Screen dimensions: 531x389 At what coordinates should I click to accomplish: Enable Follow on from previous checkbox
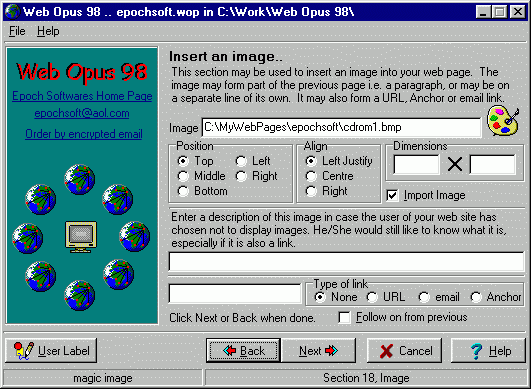pyautogui.click(x=344, y=318)
